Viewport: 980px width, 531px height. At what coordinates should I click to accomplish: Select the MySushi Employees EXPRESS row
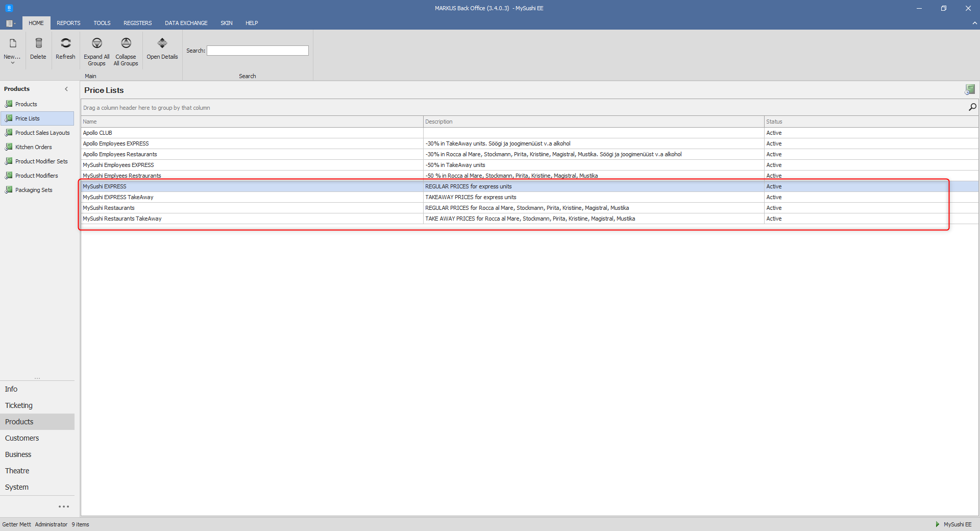tap(530, 165)
